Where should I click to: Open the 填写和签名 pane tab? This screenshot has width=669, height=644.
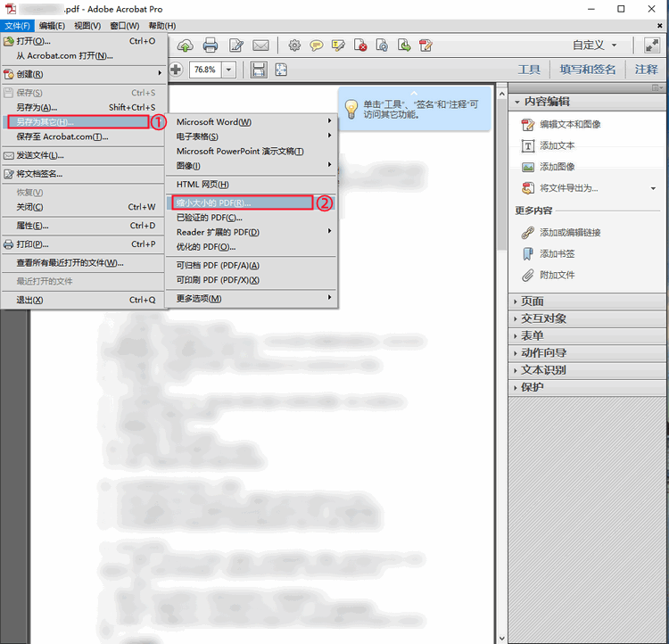[x=588, y=70]
